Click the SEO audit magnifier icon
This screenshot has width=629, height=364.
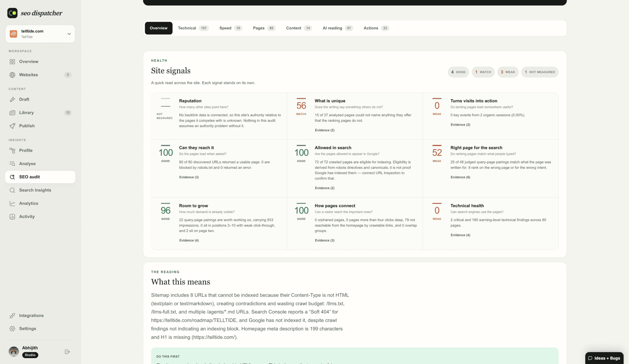click(x=12, y=177)
